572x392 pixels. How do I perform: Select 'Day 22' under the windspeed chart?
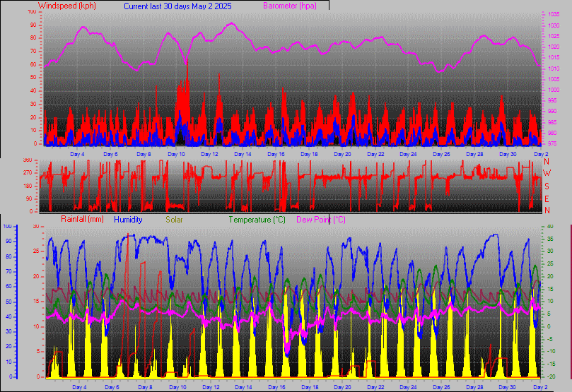[x=375, y=154]
